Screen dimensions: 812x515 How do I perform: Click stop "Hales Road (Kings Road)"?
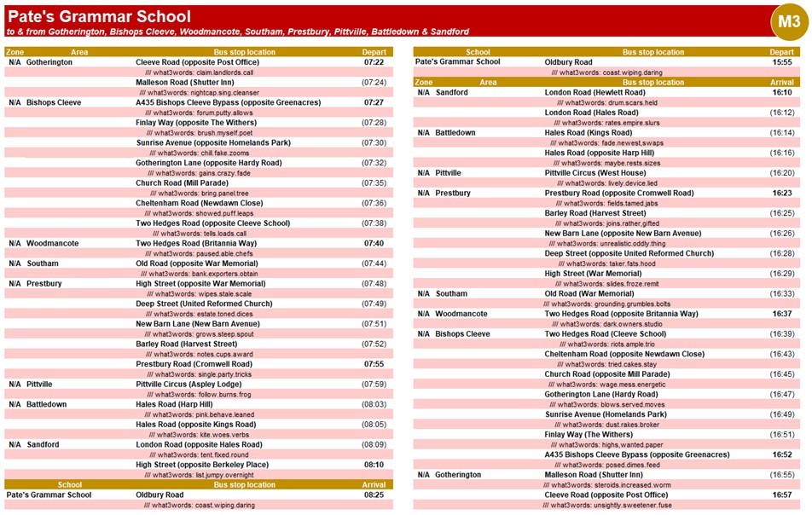588,133
